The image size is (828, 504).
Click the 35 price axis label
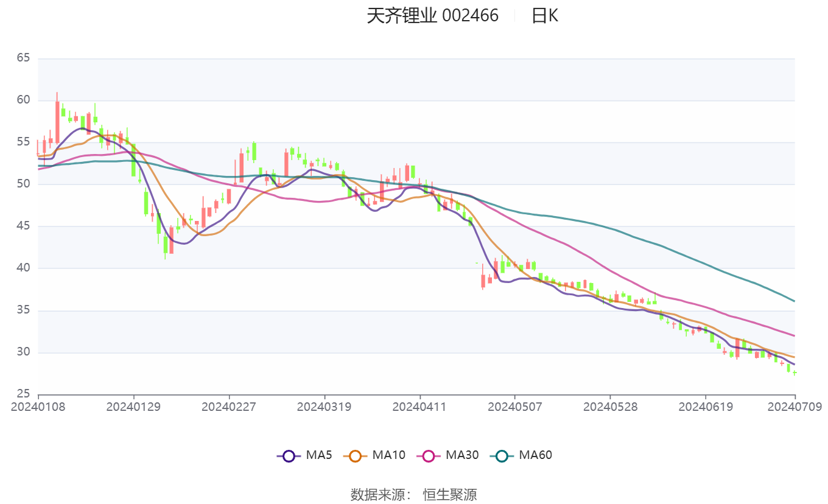pos(23,310)
